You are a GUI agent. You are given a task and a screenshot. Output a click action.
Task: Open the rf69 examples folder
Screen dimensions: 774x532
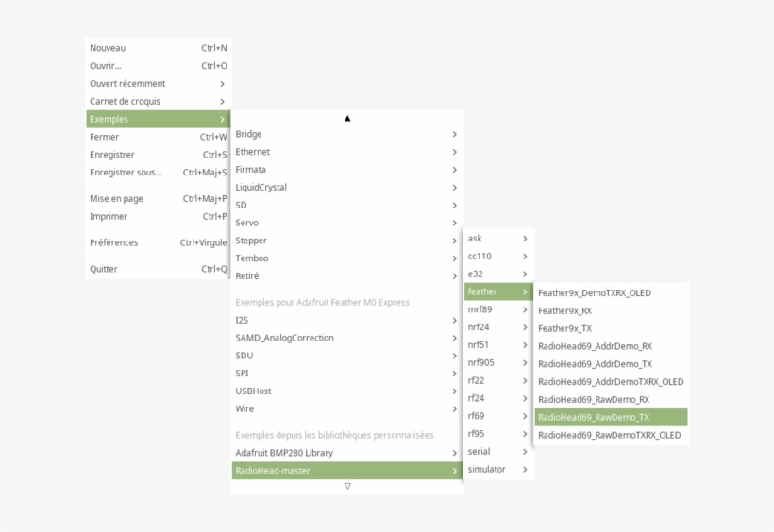point(476,416)
